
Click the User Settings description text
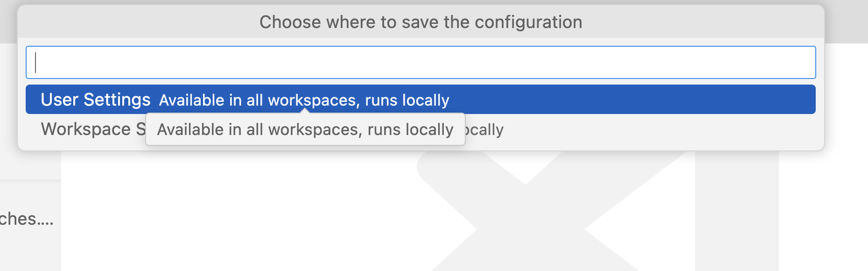304,100
